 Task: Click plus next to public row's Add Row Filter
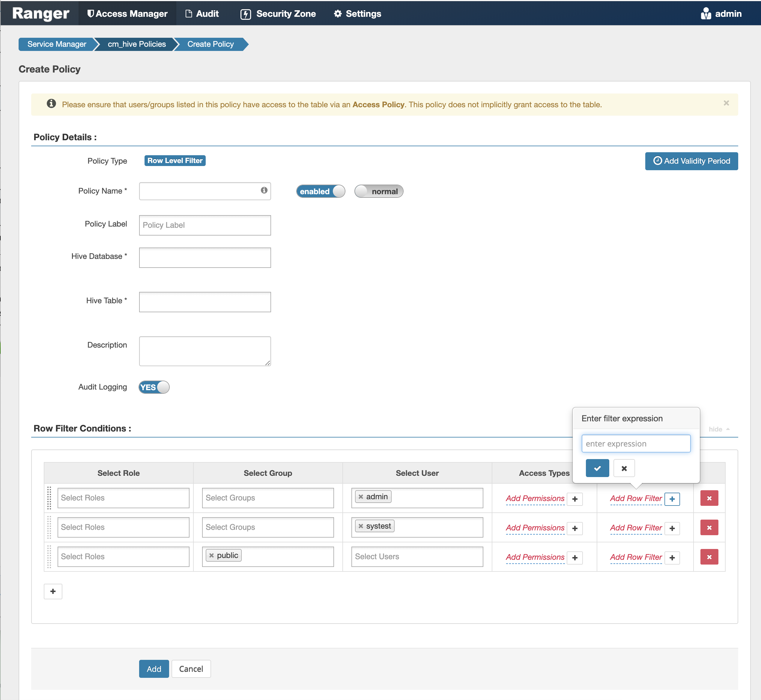click(x=672, y=558)
